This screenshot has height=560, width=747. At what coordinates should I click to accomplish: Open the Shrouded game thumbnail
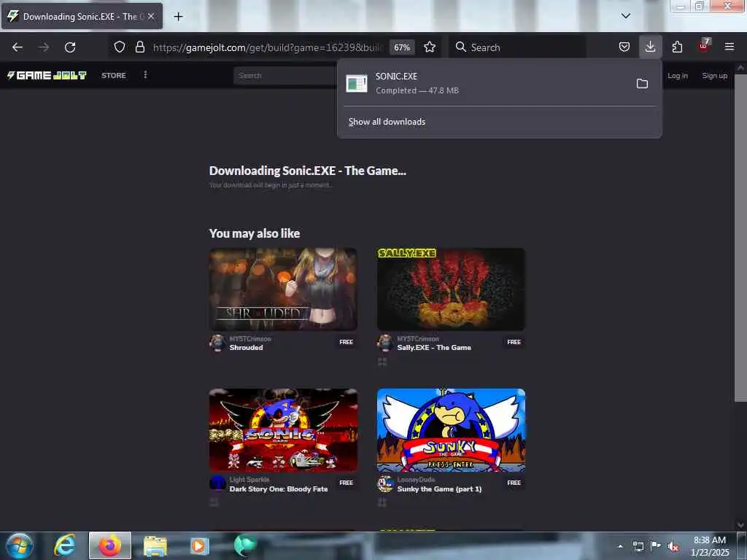(283, 289)
